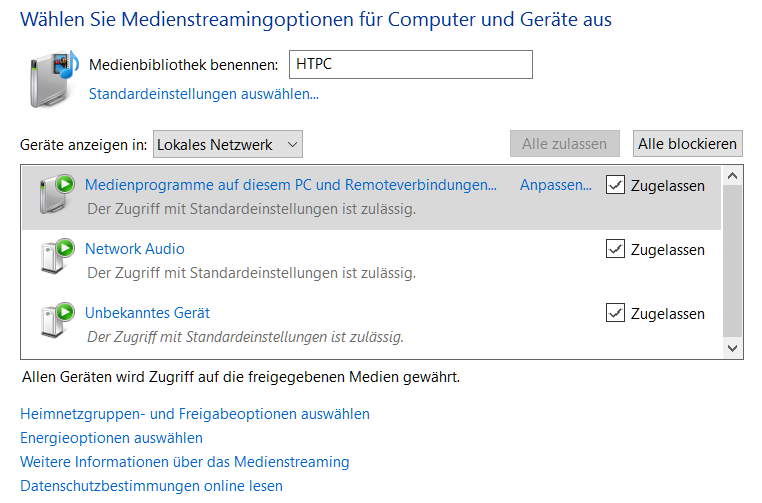762x503 pixels.
Task: Click the Unbekanntes Gerät device icon
Action: click(57, 321)
